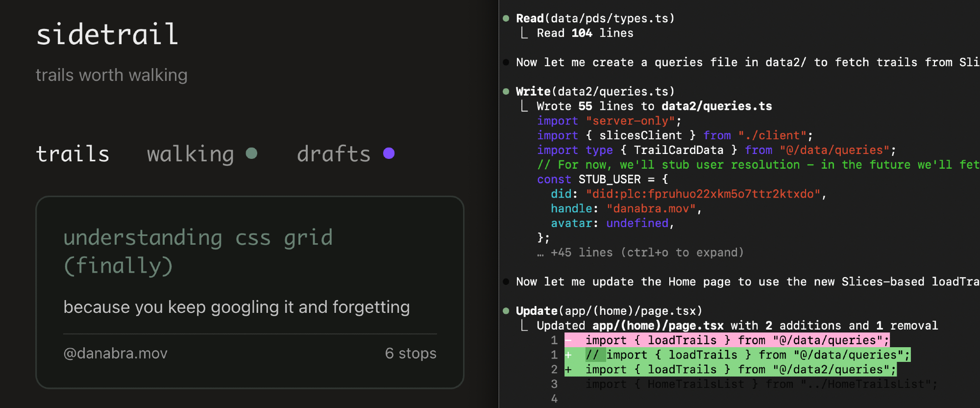980x408 pixels.
Task: Click the minus marker on the removed import line
Action: point(569,340)
